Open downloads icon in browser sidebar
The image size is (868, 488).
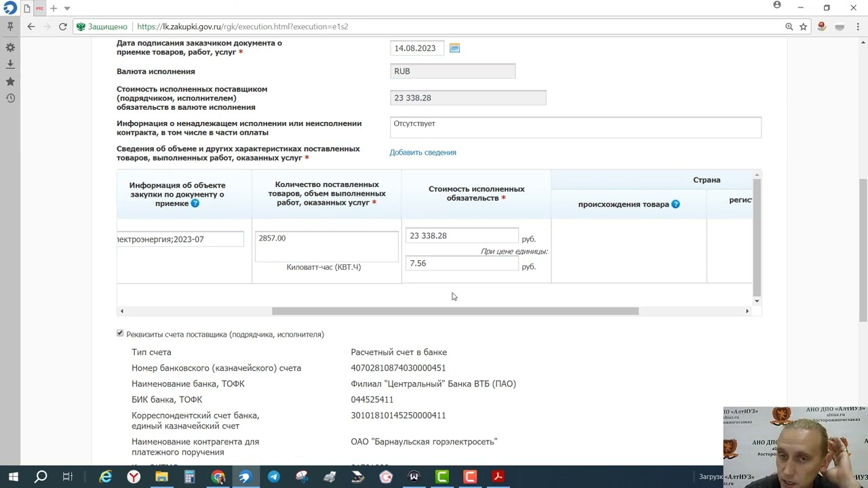(10, 64)
